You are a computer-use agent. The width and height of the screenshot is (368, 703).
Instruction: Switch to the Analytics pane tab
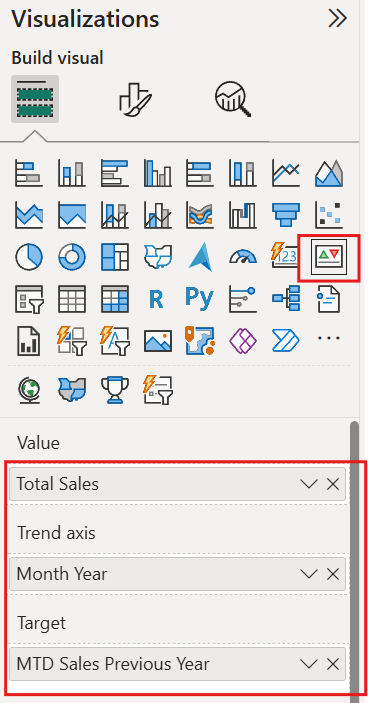[233, 99]
